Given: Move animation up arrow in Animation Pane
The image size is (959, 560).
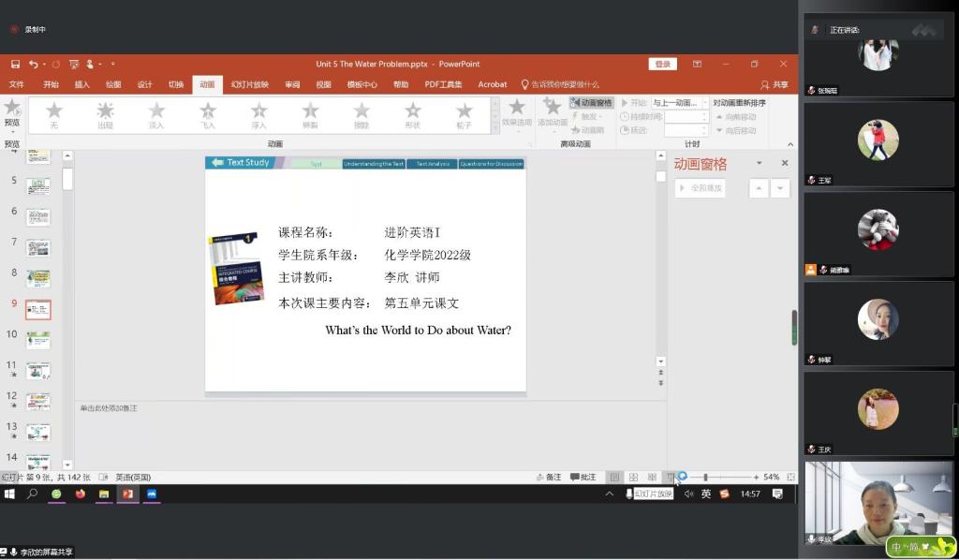Looking at the screenshot, I should [x=759, y=188].
